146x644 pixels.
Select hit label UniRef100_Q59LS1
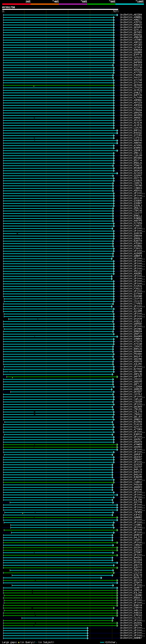pos(131,208)
